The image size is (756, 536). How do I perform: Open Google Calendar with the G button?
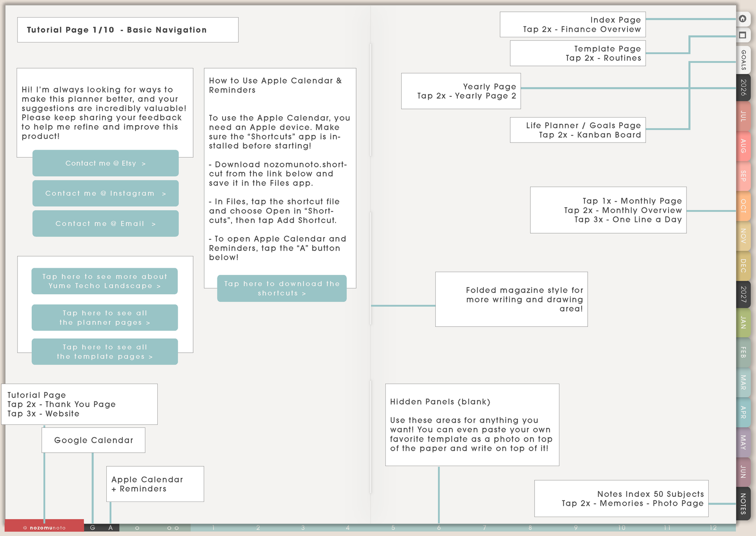click(x=93, y=527)
